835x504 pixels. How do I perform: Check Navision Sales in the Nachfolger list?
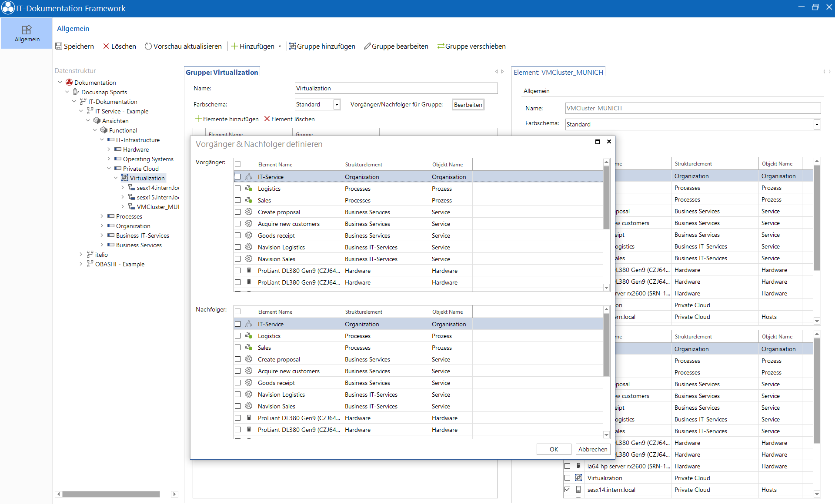click(237, 406)
